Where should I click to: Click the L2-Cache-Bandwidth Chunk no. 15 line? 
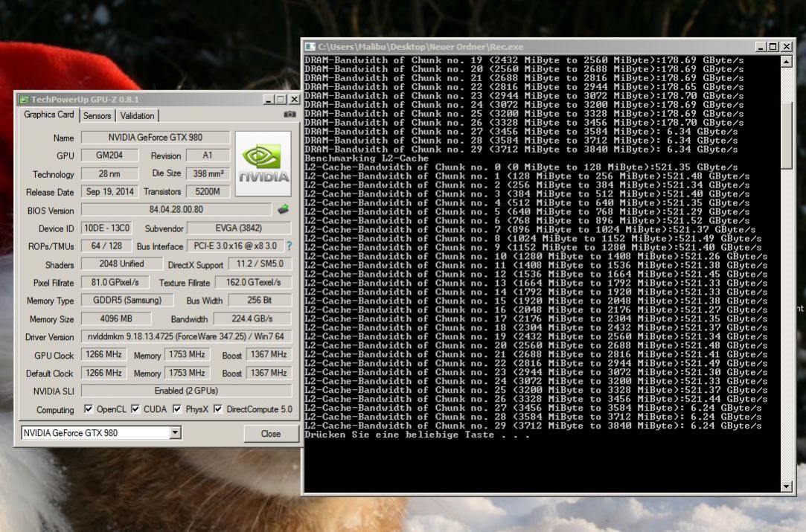point(536,301)
